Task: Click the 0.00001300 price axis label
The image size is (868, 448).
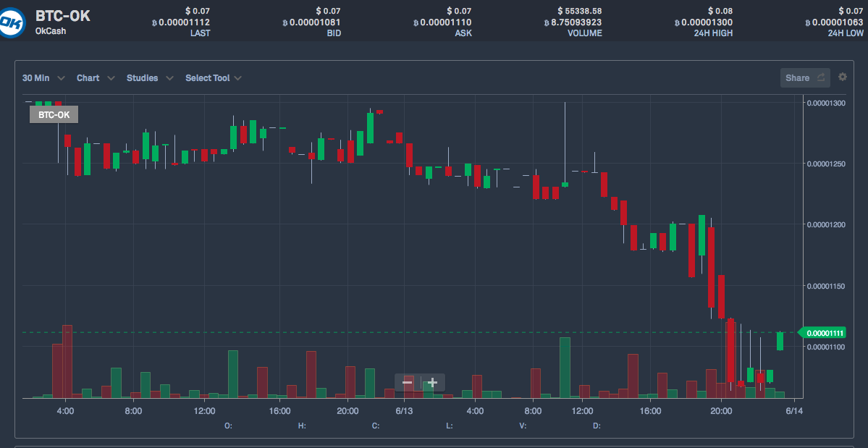Action: 826,103
